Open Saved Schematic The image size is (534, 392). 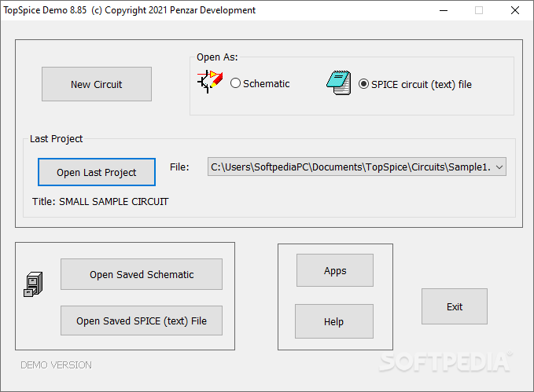(x=142, y=274)
